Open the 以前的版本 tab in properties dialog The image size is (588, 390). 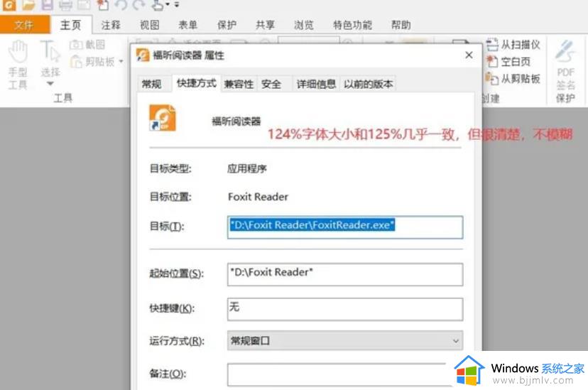pos(369,84)
